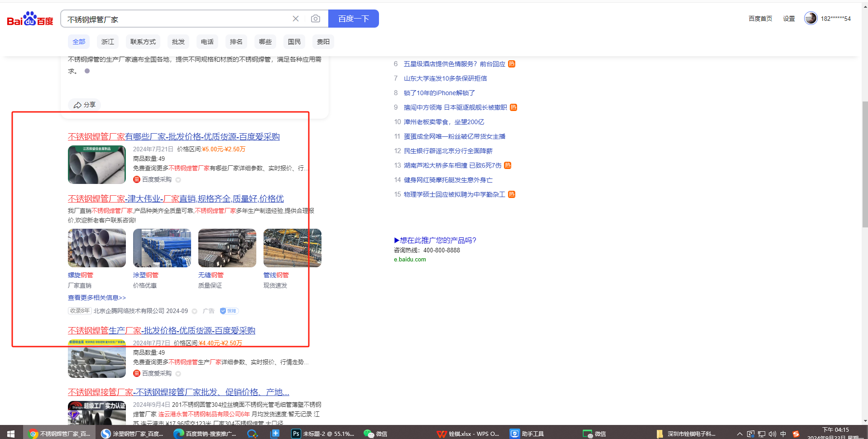Open hot search 山东大学连发10多条保研拒信

[445, 78]
